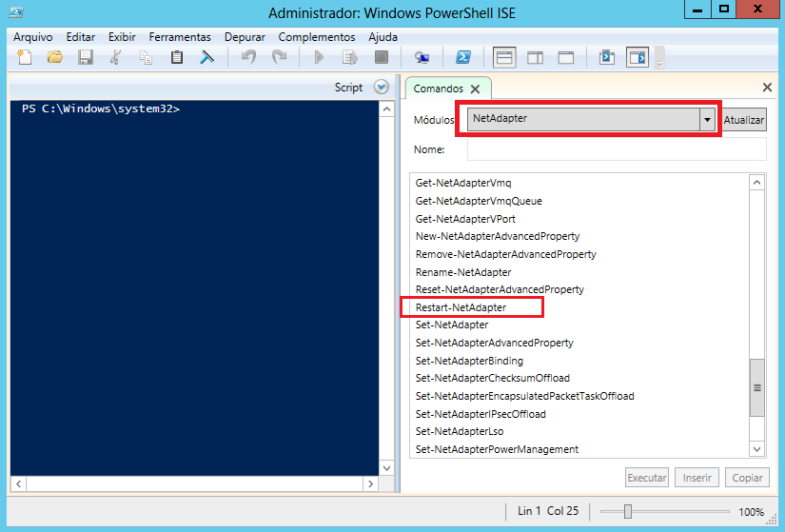Viewport: 785px width, 532px height.
Task: Select Get-NetAdapterVmqQueue command
Action: 479,201
